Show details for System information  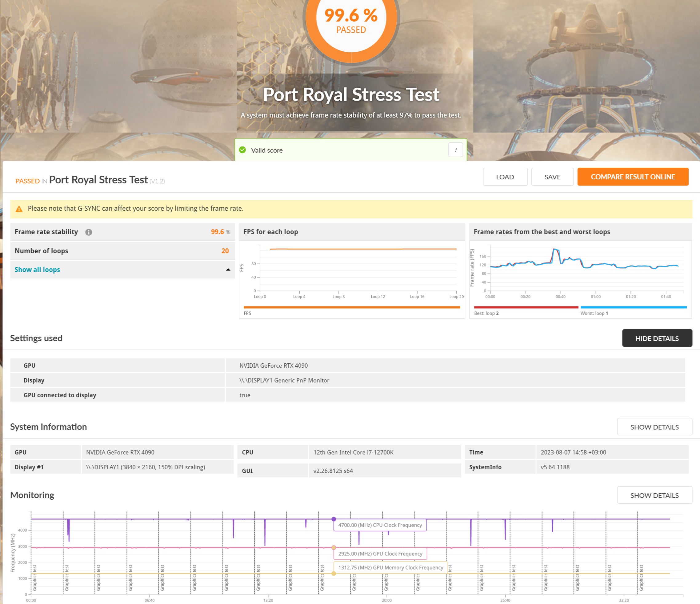click(x=654, y=427)
